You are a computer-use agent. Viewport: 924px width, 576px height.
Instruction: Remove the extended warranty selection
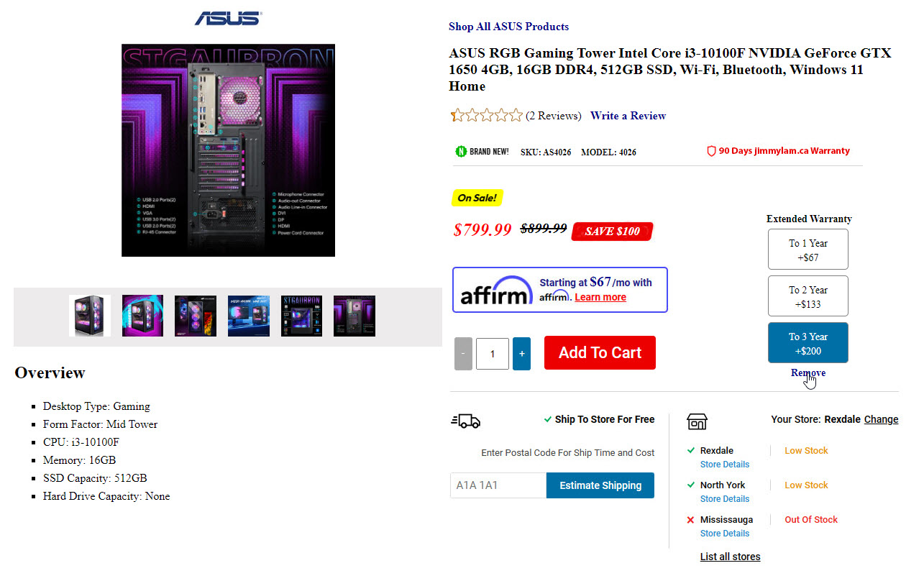coord(808,372)
